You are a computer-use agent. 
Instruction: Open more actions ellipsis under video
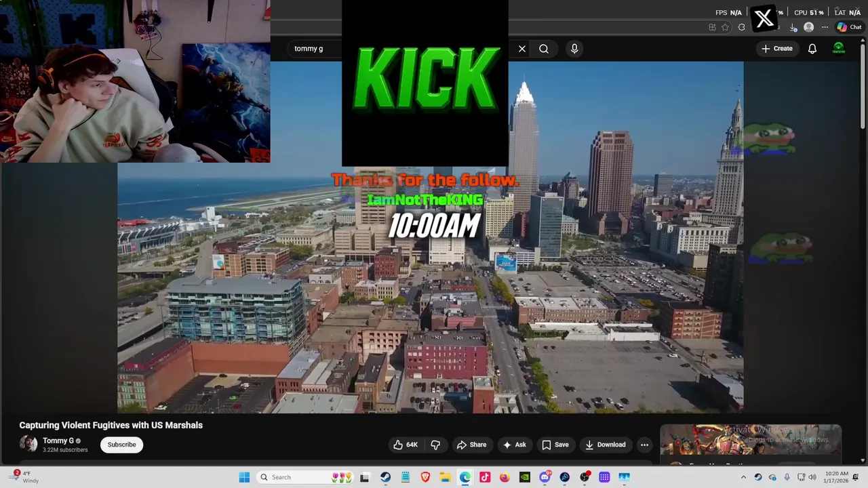[x=645, y=445]
